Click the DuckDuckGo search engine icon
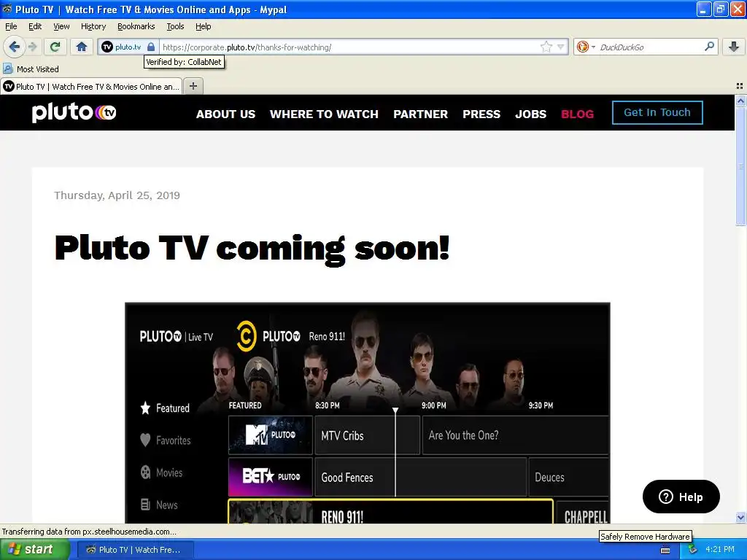 click(583, 47)
